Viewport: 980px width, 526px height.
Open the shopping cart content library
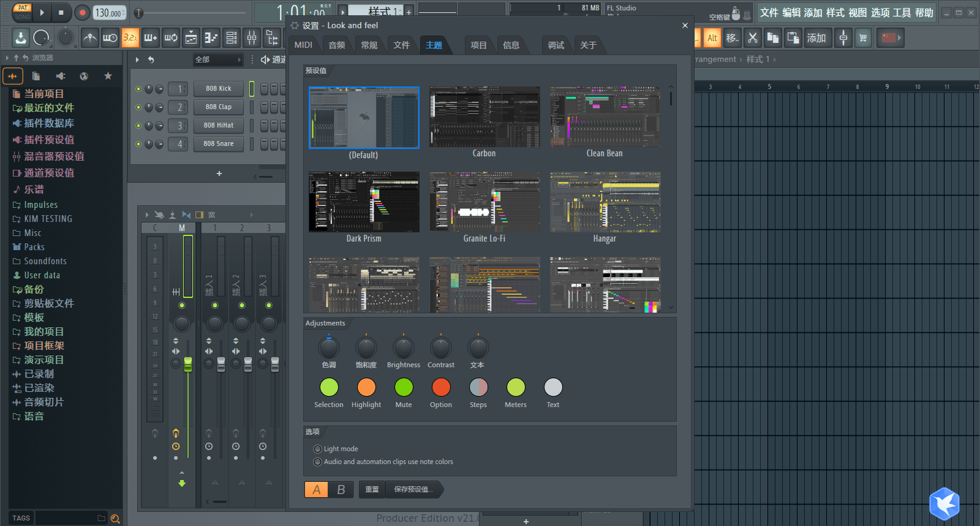point(863,38)
